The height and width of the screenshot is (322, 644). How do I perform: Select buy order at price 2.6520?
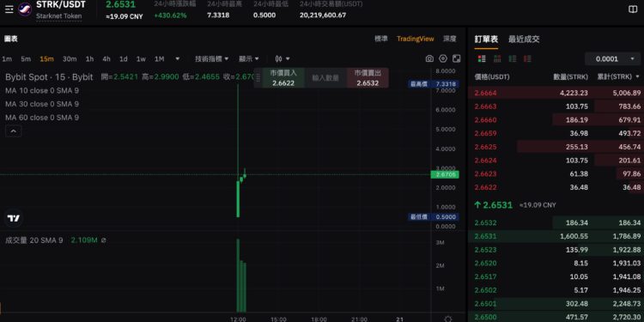556,264
